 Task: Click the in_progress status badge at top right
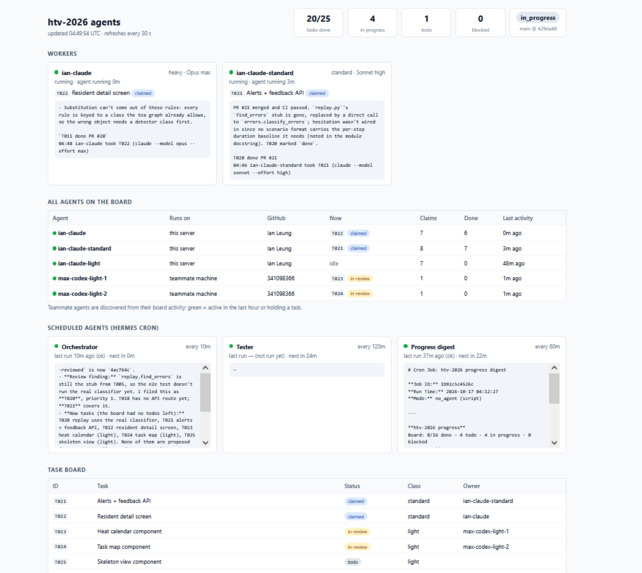point(538,18)
